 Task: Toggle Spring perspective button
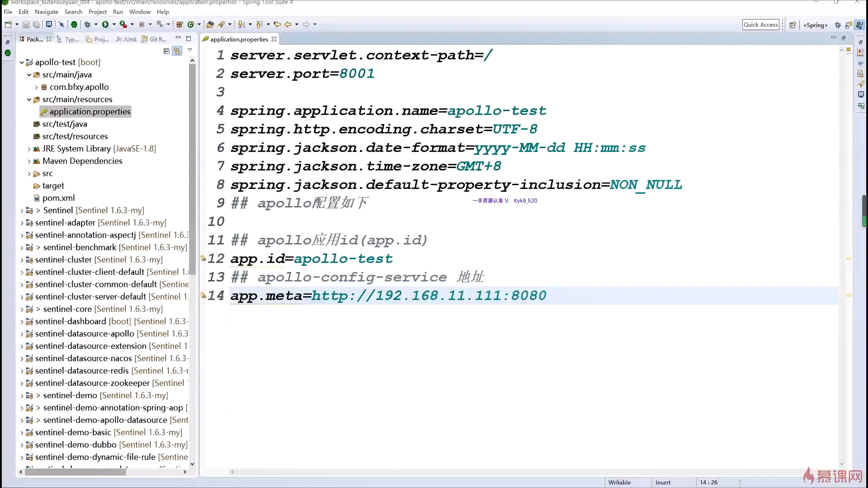[x=815, y=25]
